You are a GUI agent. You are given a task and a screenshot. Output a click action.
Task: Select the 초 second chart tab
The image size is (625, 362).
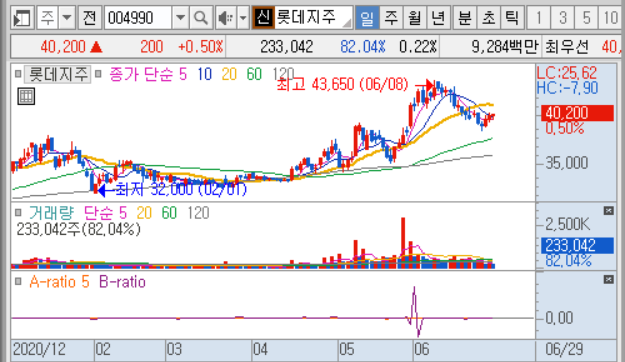[x=489, y=18]
